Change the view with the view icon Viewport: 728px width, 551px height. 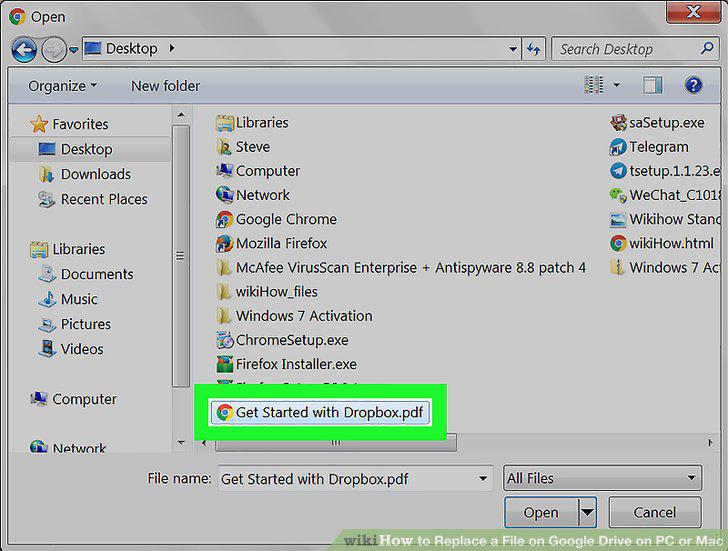(x=593, y=85)
